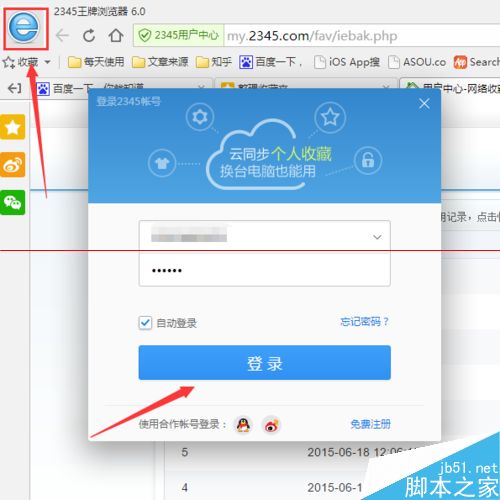Click the yellow star sidebar icon
This screenshot has width=500, height=500.
click(x=13, y=127)
